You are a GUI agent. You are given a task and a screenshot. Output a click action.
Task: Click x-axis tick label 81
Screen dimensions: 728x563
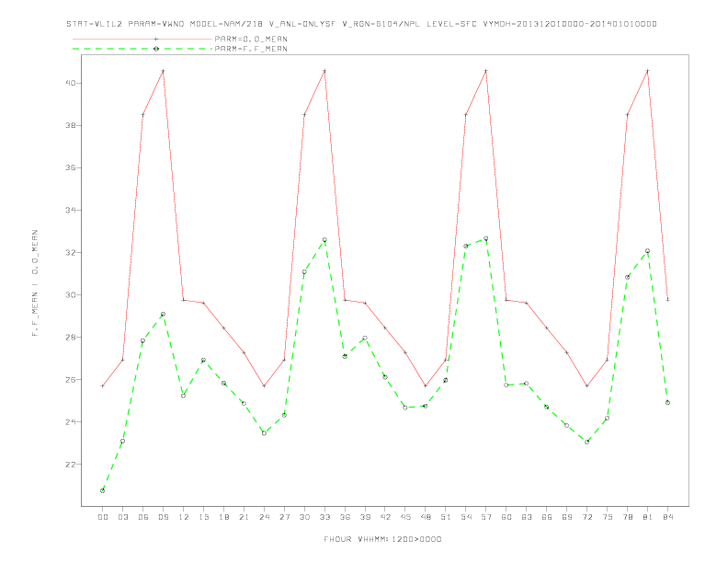[648, 517]
